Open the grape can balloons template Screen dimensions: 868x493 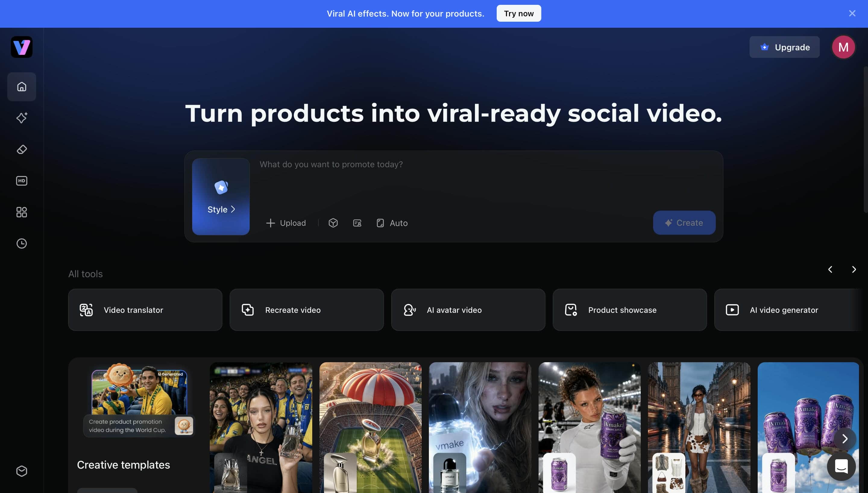808,428
